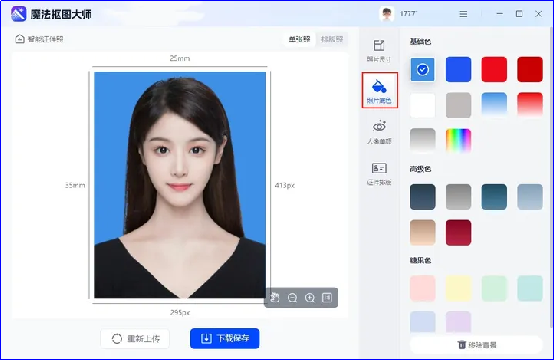The height and width of the screenshot is (360, 554).
Task: Choose the white background swatch
Action: coord(423,105)
